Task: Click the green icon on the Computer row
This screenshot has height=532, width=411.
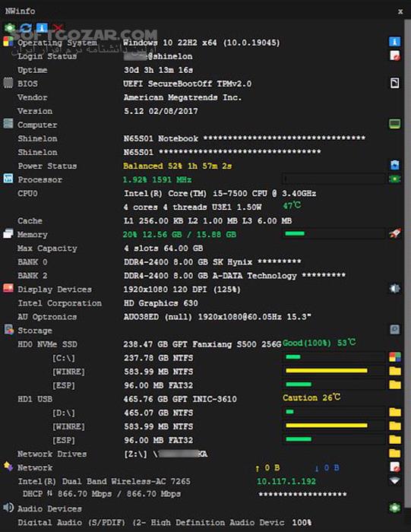Action: pyautogui.click(x=394, y=124)
